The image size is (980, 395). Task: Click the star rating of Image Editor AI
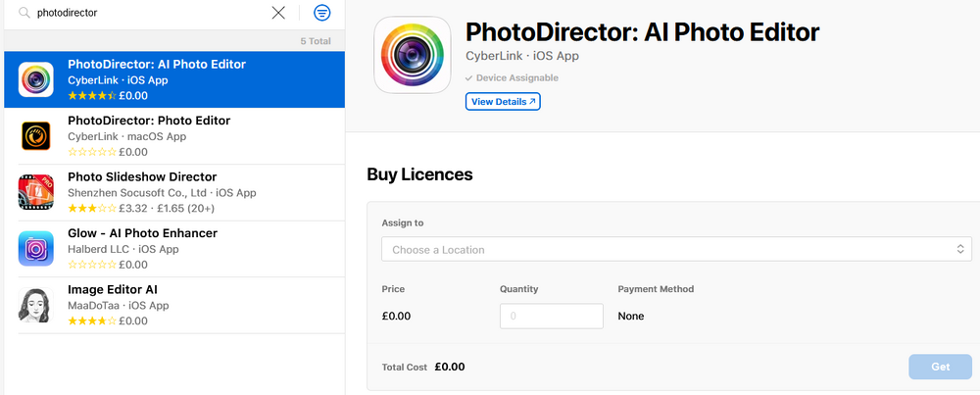click(x=92, y=321)
